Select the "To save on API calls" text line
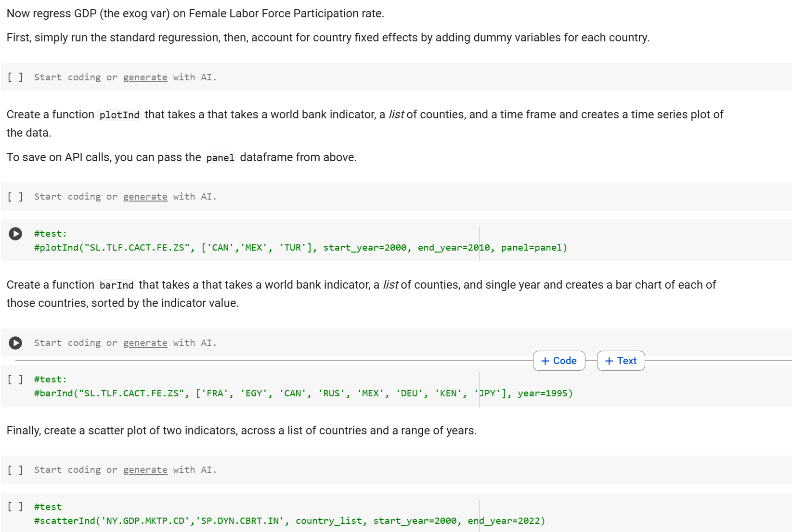 tap(182, 157)
